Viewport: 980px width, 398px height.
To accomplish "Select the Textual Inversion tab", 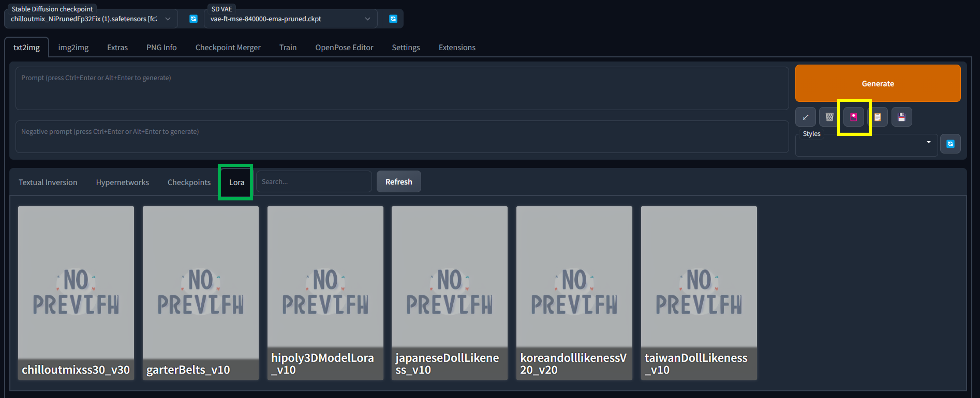I will 48,182.
